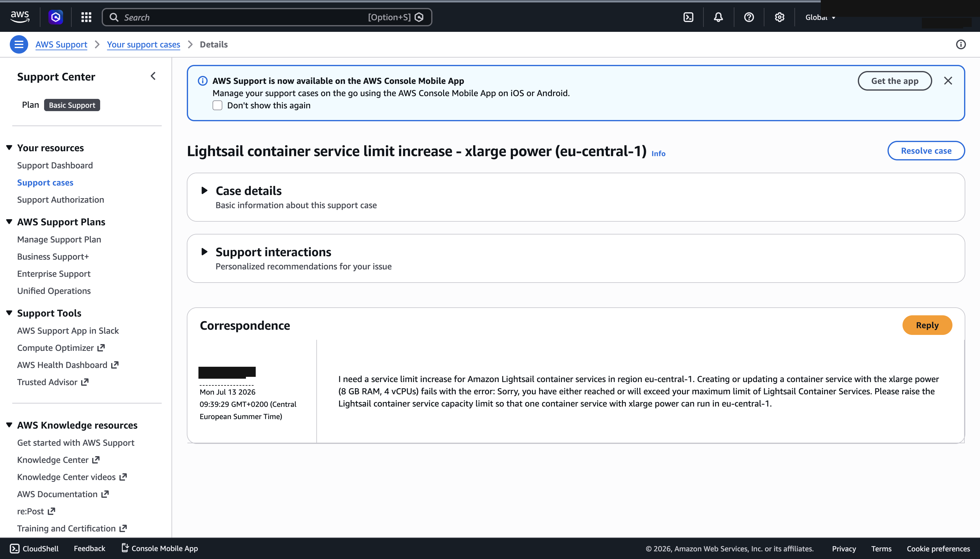Follow the Your support cases breadcrumb link
980x559 pixels.
(144, 44)
